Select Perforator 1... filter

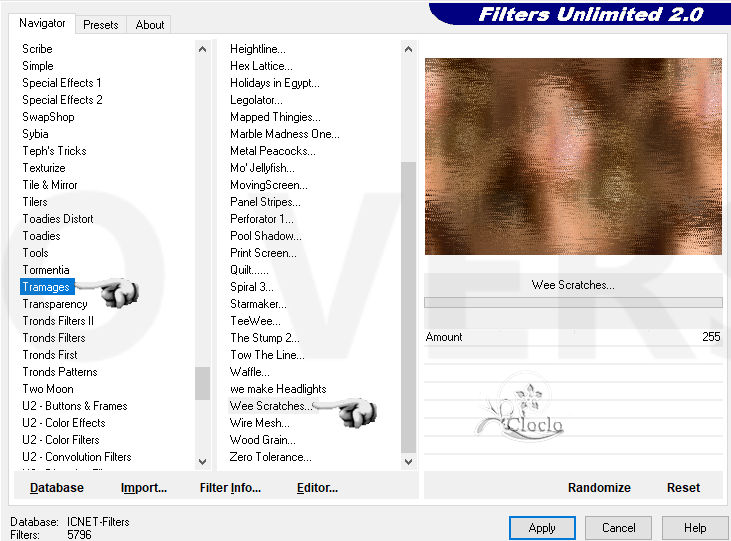262,219
